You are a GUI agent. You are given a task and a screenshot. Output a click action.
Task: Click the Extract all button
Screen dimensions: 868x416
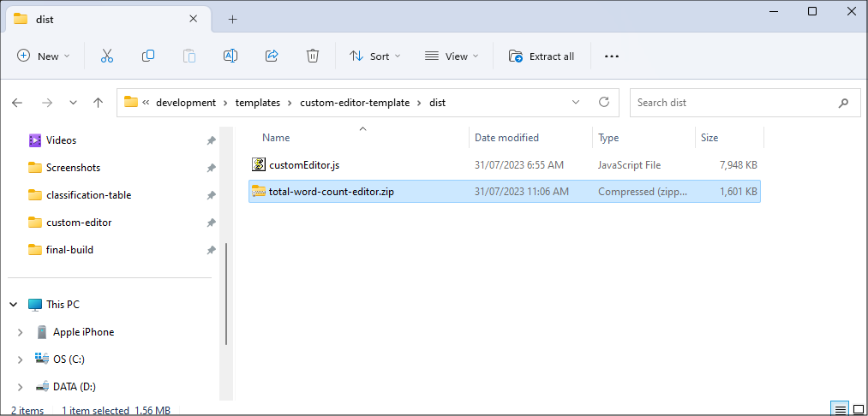coord(542,56)
